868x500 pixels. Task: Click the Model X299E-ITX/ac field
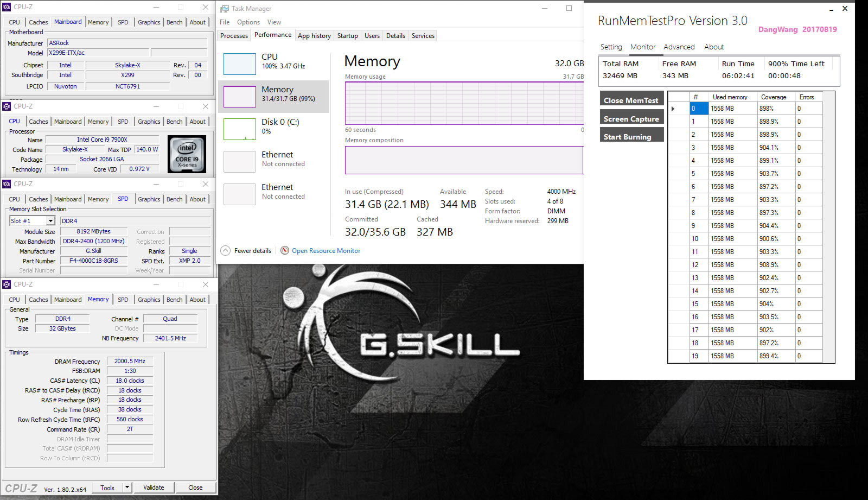pyautogui.click(x=98, y=53)
